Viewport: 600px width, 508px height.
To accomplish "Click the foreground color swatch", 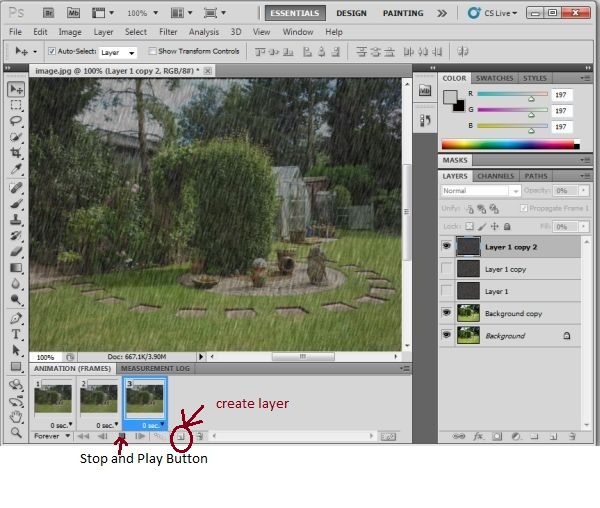I will coord(450,97).
